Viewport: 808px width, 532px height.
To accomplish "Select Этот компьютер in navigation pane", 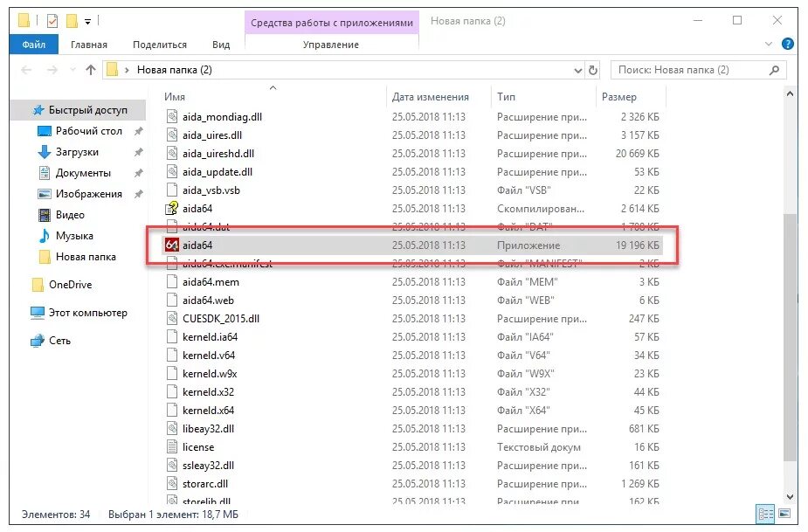I will pyautogui.click(x=79, y=313).
